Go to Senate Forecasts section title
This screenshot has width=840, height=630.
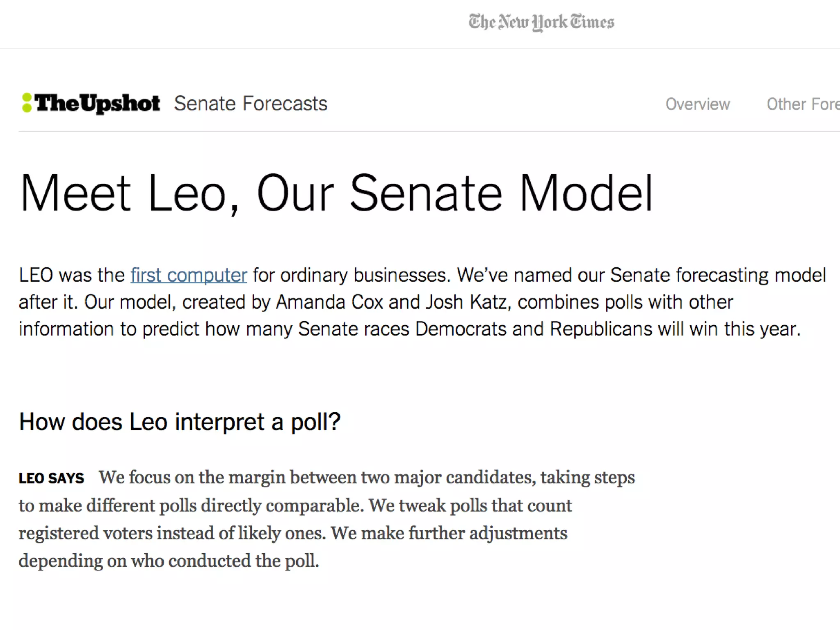[x=251, y=103]
